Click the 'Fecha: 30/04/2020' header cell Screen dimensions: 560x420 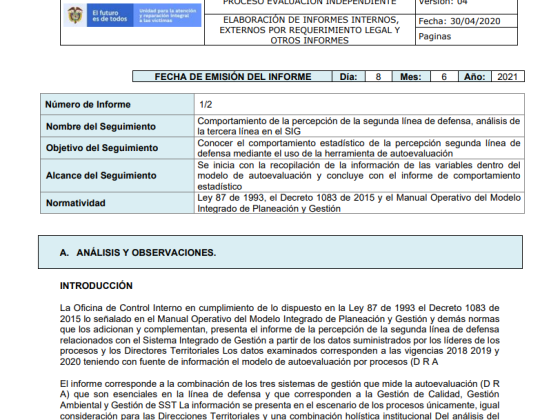tap(466, 21)
